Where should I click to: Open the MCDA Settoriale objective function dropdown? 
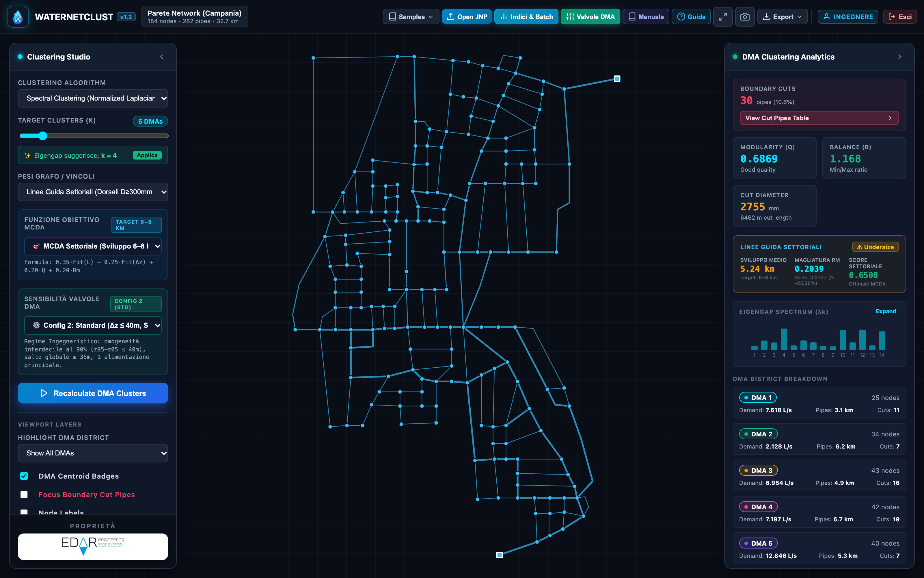point(93,246)
